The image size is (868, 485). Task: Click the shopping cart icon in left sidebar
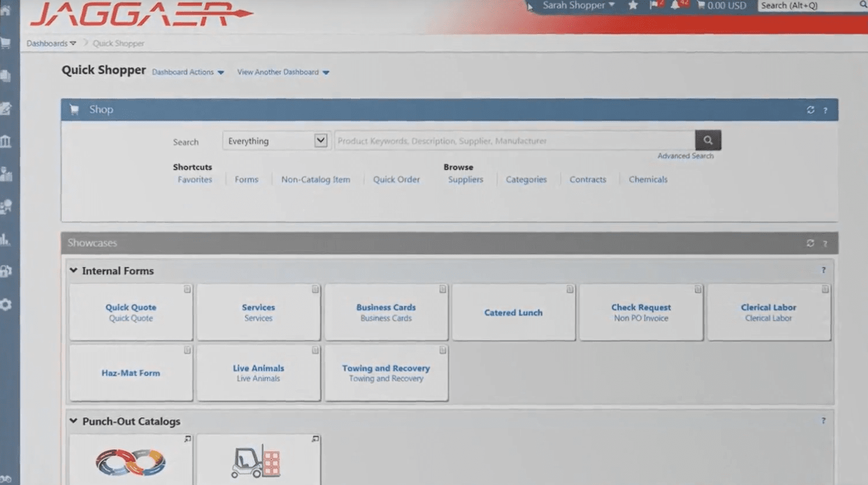click(6, 43)
